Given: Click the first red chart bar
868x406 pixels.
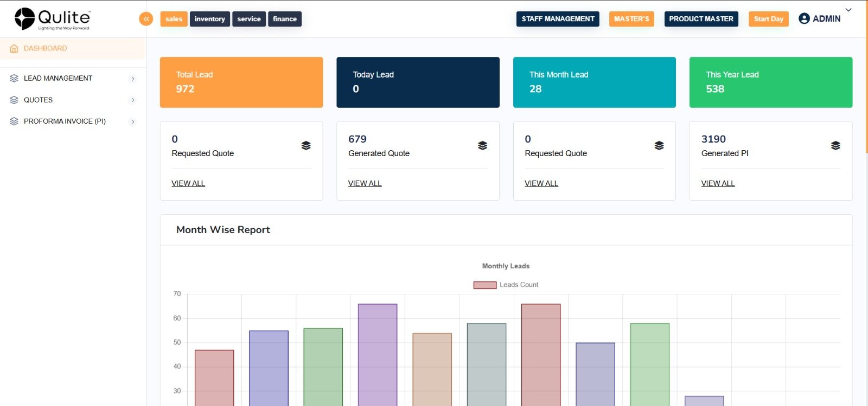Looking at the screenshot, I should [x=214, y=378].
